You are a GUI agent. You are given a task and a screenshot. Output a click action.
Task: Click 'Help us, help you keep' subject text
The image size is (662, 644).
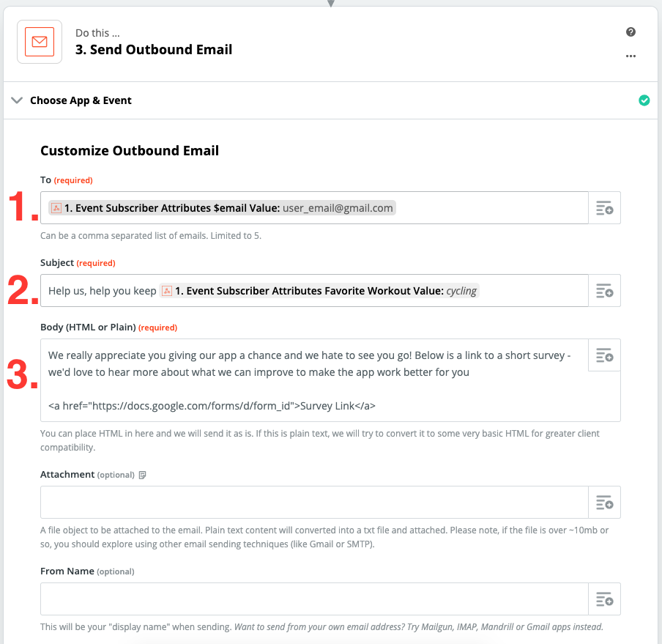(103, 291)
